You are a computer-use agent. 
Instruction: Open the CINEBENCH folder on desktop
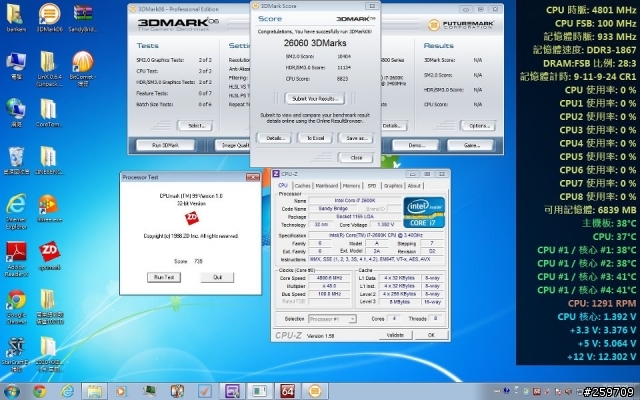(x=49, y=161)
